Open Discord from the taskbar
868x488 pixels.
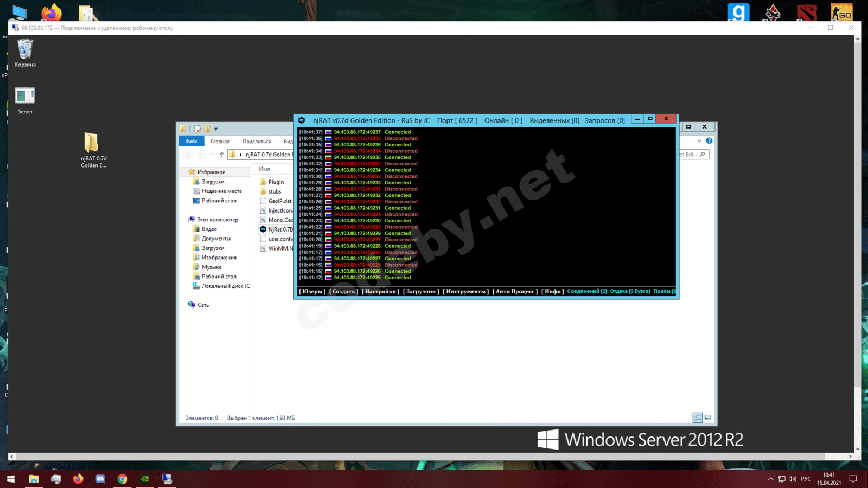[100, 479]
